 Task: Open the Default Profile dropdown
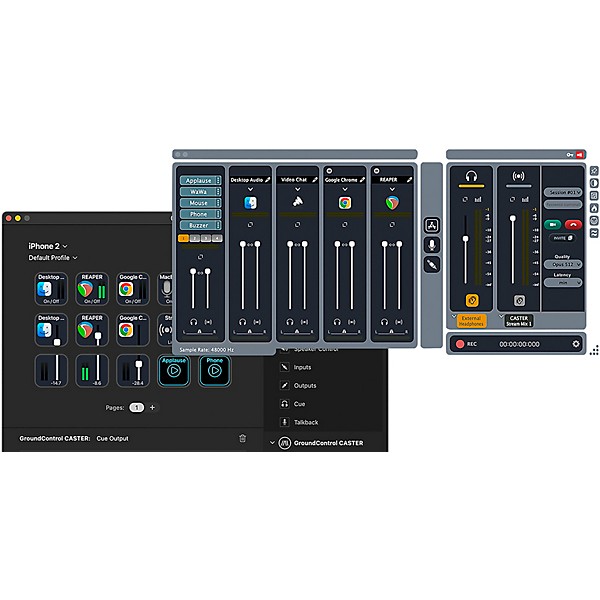click(53, 258)
